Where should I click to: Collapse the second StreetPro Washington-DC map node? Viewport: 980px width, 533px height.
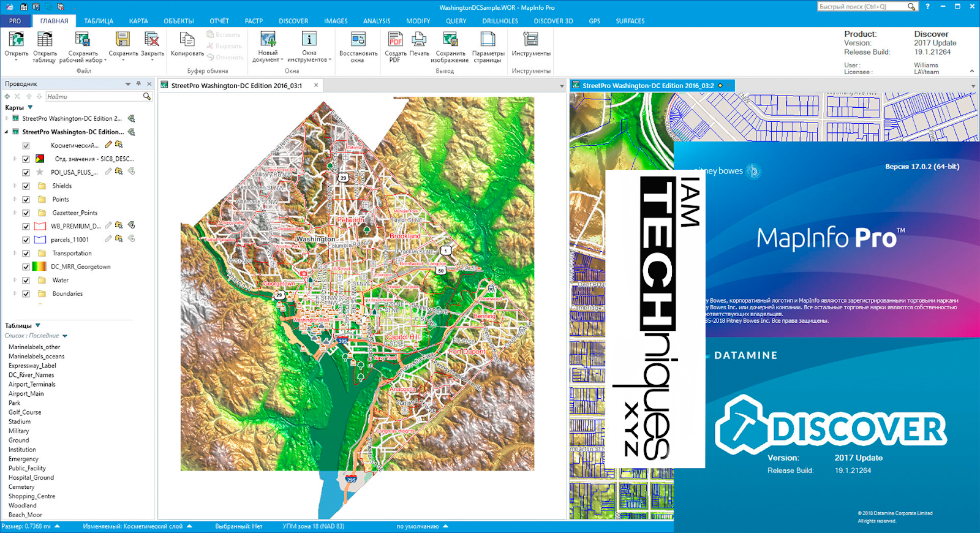click(7, 132)
